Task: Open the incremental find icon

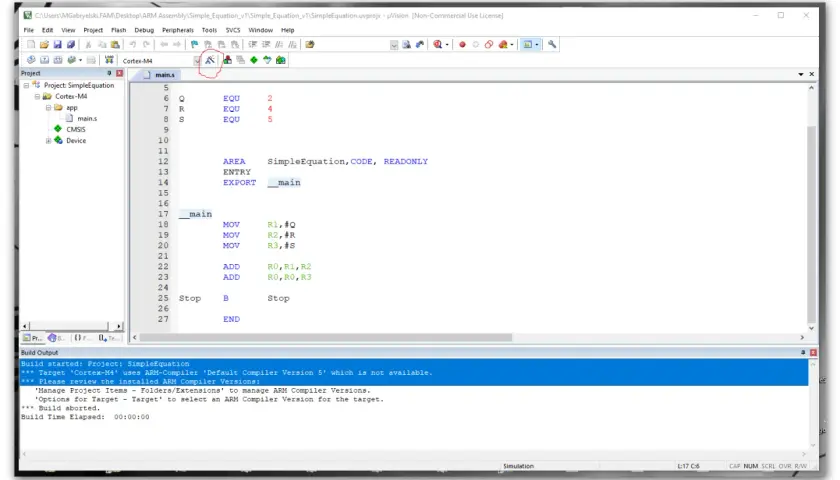Action: point(420,44)
